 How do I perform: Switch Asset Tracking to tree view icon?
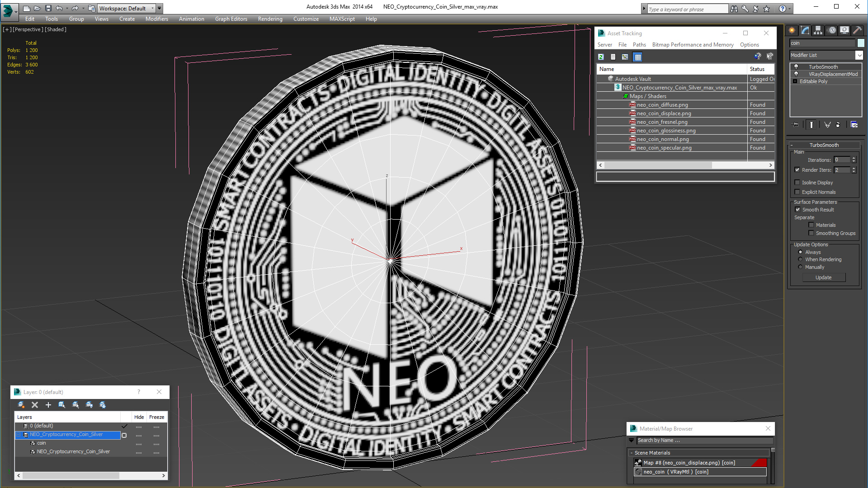point(625,57)
